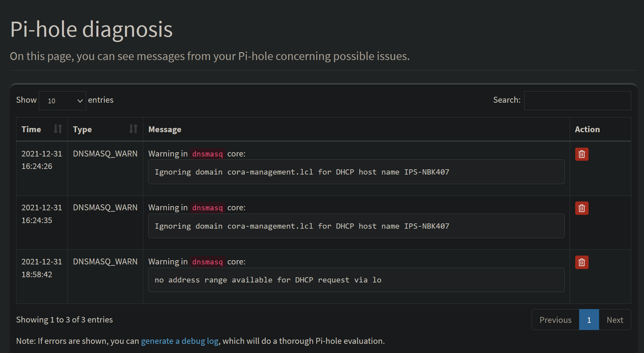Click the Pi-hole diagnosis heading
The width and height of the screenshot is (644, 353).
click(x=91, y=30)
